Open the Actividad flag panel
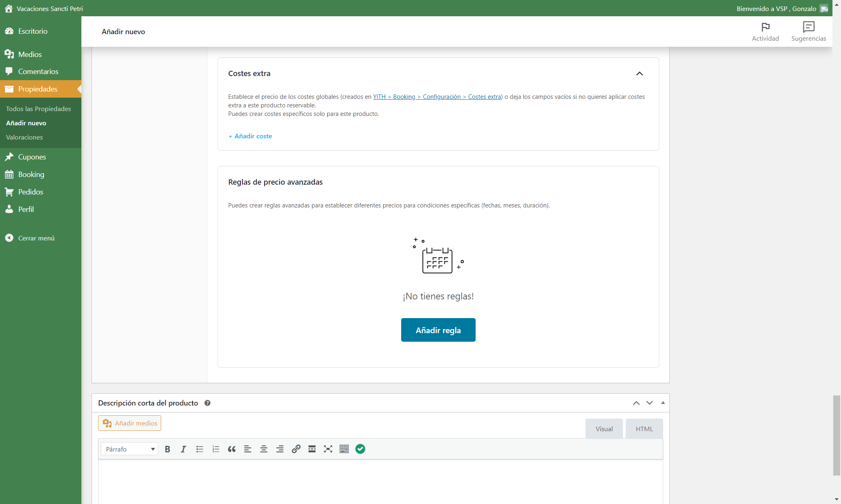Viewport: 841px width, 504px height. [765, 32]
